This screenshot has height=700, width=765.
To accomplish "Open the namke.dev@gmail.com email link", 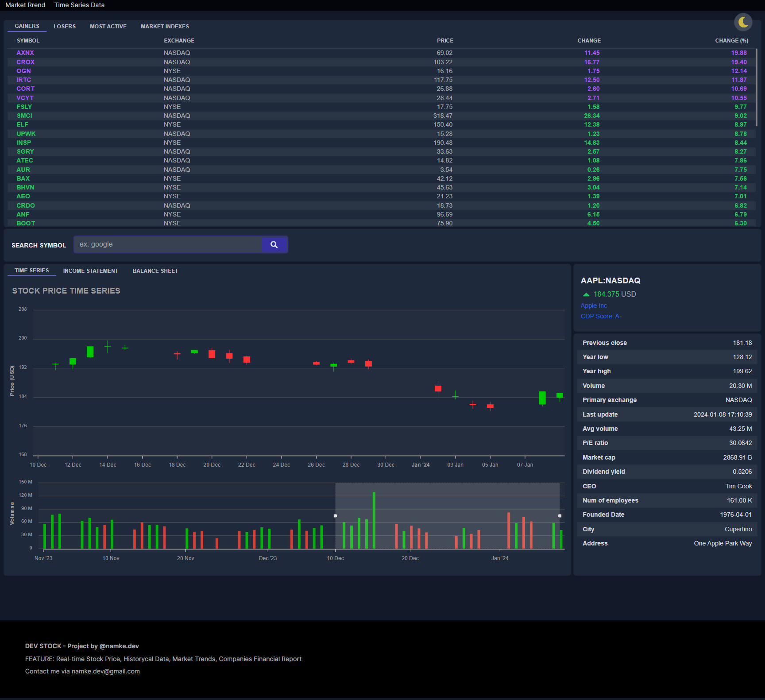I will click(x=106, y=671).
